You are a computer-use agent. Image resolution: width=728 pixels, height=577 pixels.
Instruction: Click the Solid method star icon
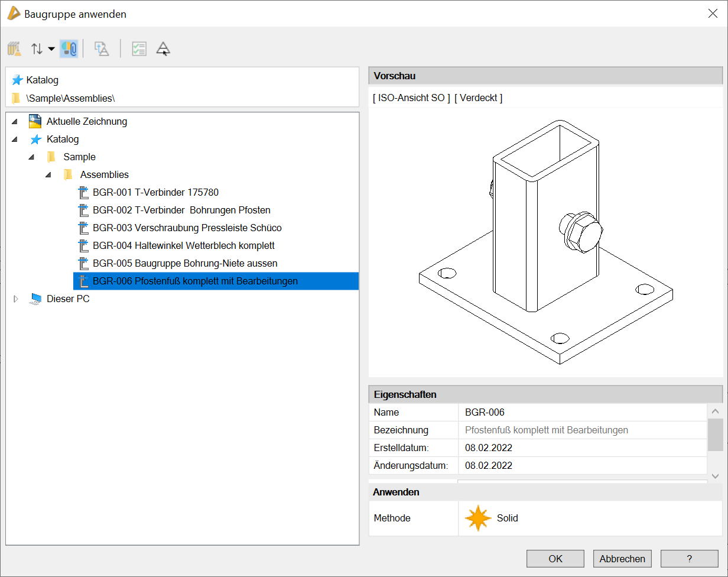477,518
